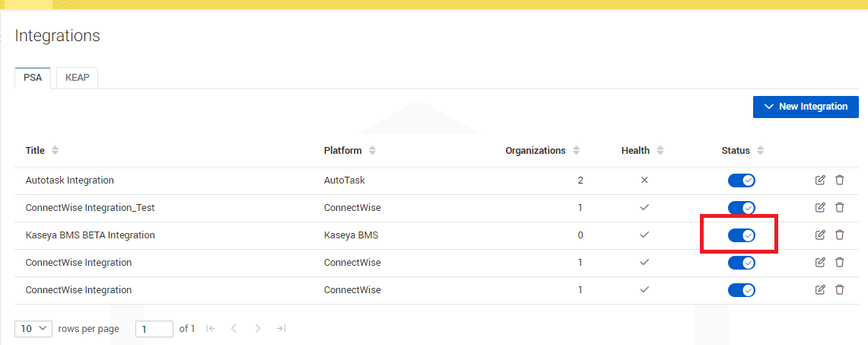868x345 pixels.
Task: Switch to the KEAP tab
Action: point(77,78)
